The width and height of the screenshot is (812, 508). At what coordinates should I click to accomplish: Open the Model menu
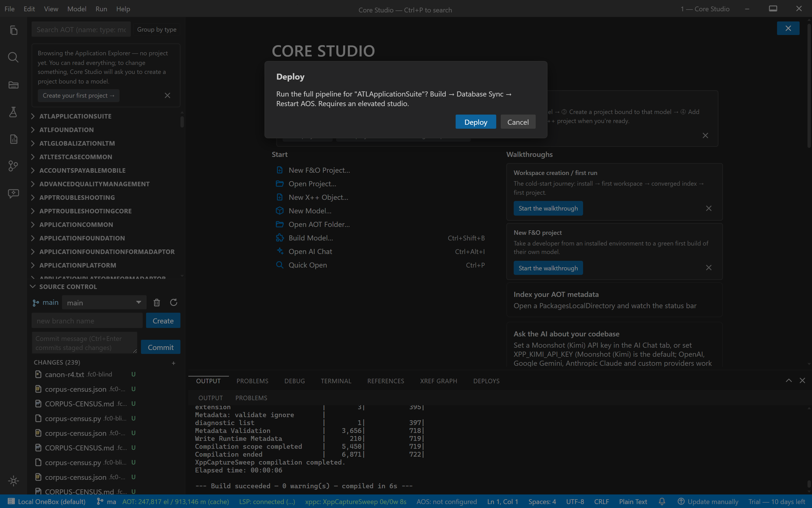click(77, 9)
